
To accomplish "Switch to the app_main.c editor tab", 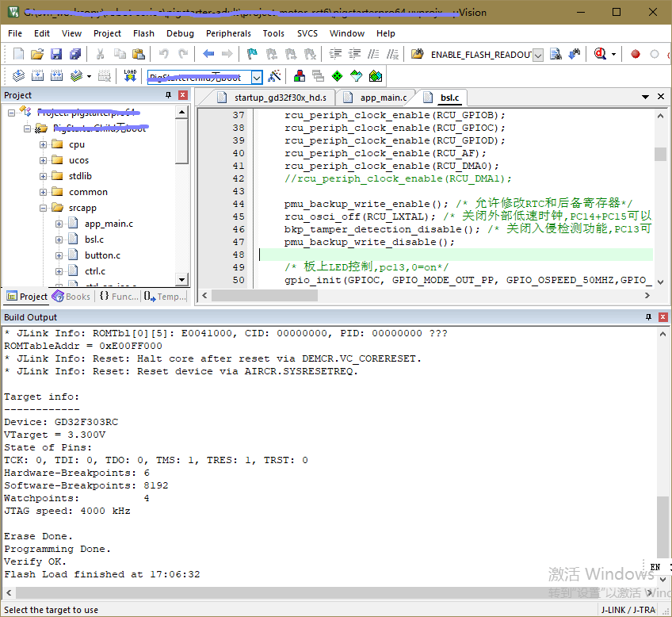I will [x=383, y=98].
